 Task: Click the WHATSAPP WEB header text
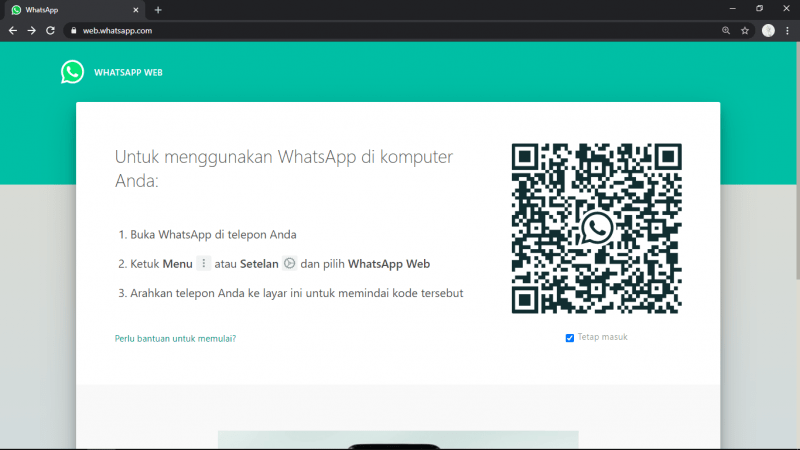click(128, 72)
